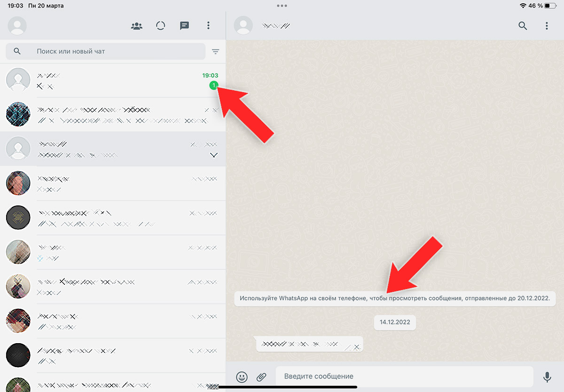Open the Status circle icon
This screenshot has width=564, height=392.
[x=160, y=26]
